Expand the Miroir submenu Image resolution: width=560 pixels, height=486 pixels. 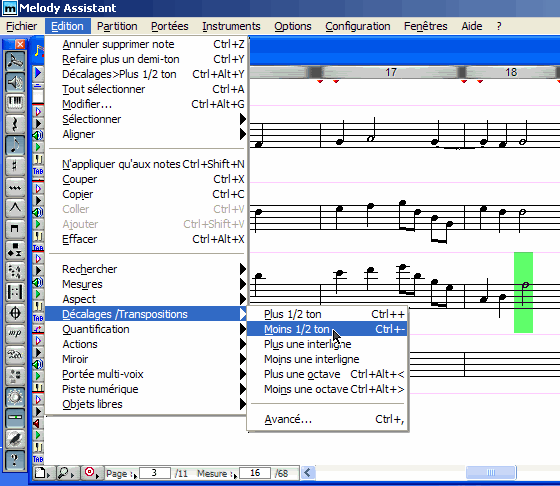[146, 359]
